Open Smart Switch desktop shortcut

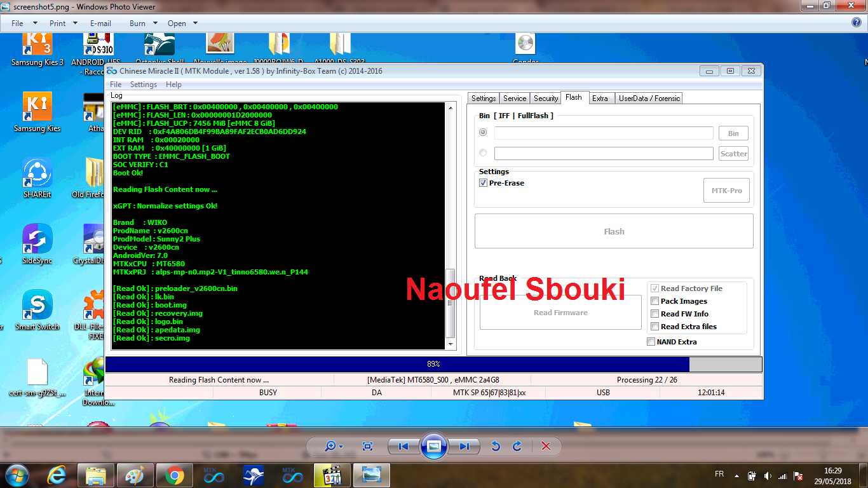pos(37,310)
